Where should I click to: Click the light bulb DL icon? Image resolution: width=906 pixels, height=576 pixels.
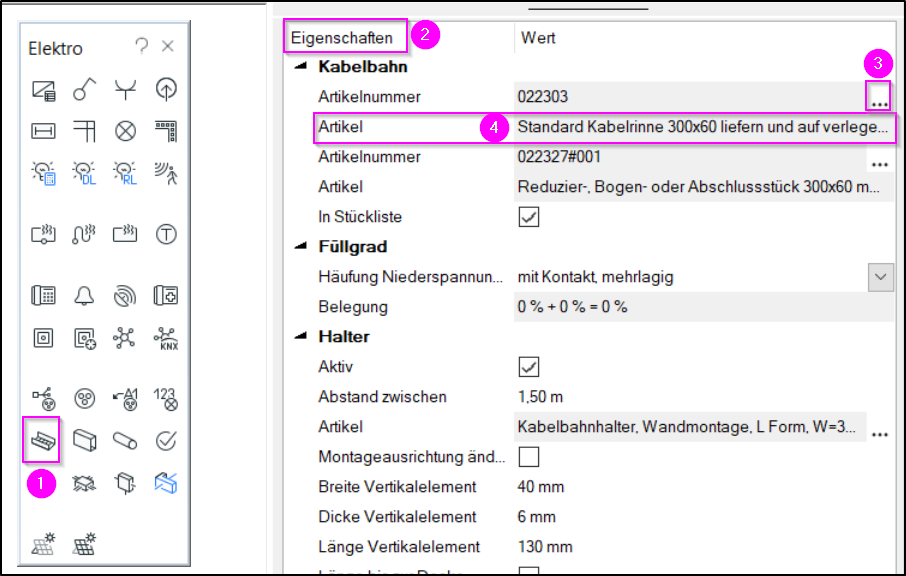point(84,173)
